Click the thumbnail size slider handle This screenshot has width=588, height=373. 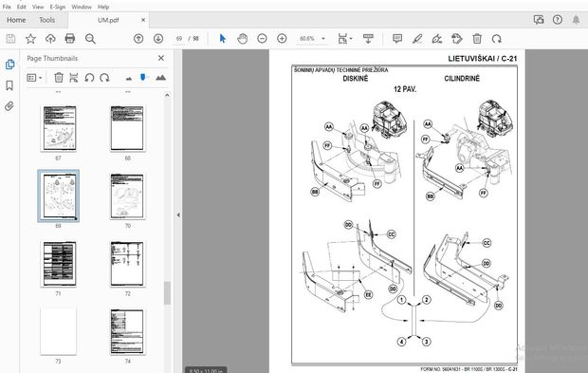[x=143, y=77]
